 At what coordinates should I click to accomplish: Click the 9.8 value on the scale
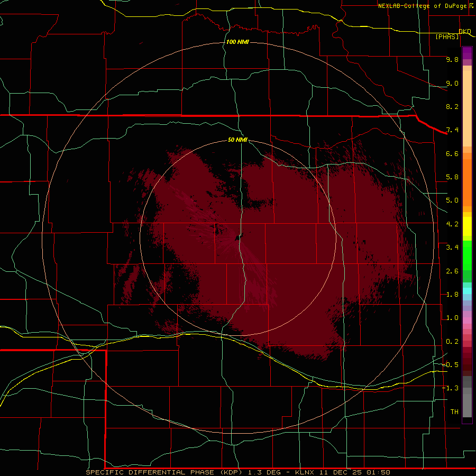452,59
